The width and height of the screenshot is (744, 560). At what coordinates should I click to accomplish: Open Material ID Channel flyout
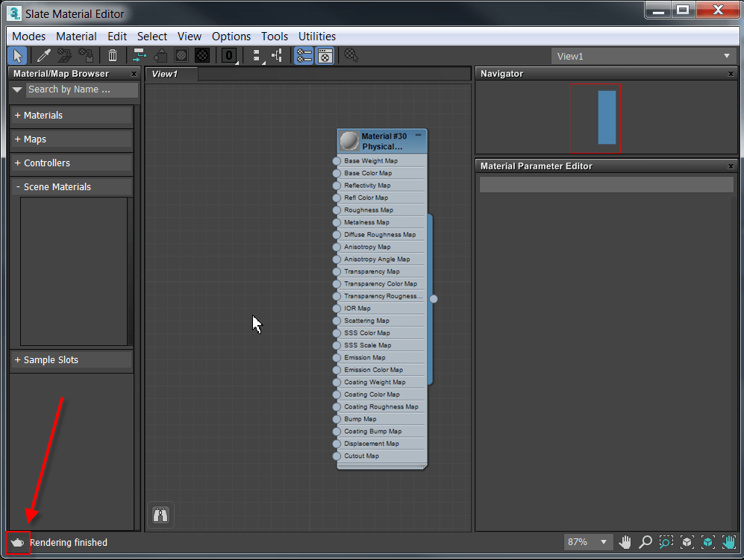click(230, 56)
